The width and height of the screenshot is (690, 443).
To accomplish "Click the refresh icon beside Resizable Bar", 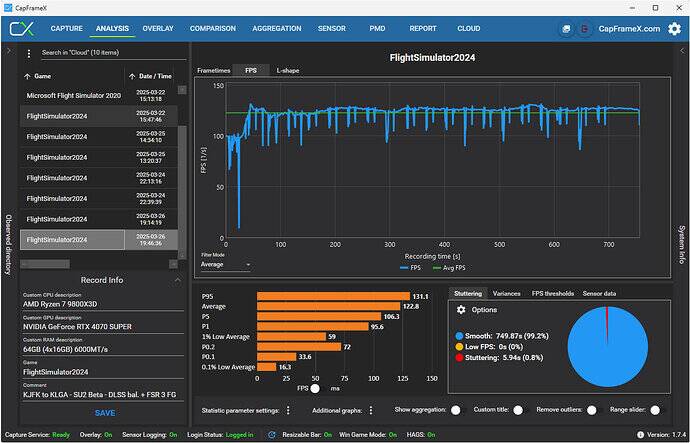I will pyautogui.click(x=272, y=435).
